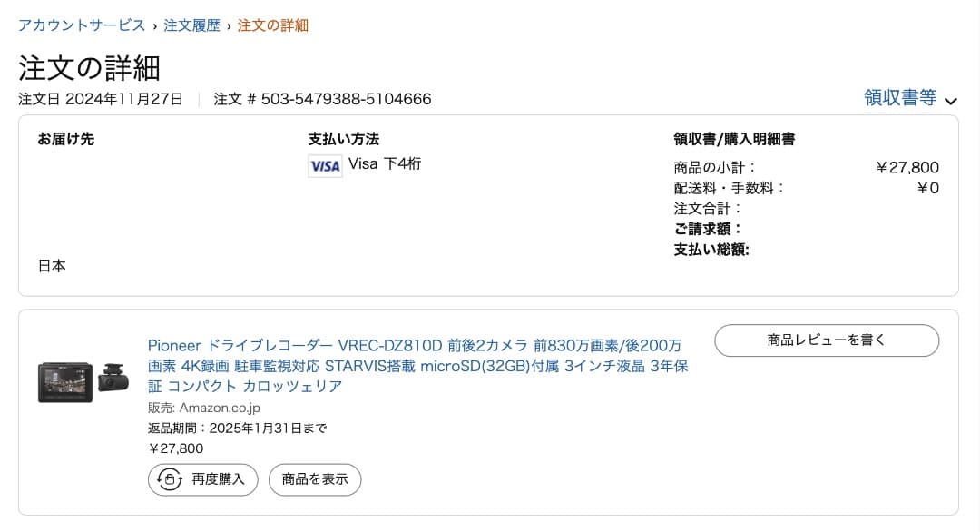Click the 返品期間 deadline text
Screen dimensions: 980x532
pyautogui.click(x=240, y=427)
